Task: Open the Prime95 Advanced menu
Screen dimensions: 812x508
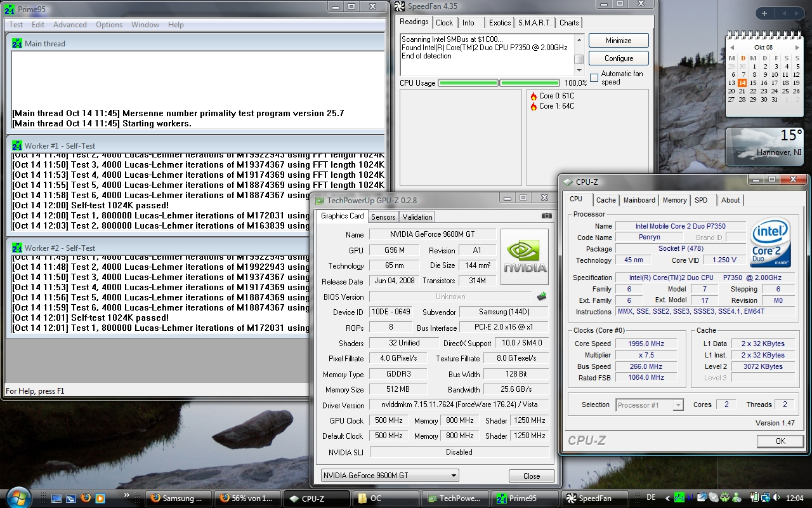Action: [x=70, y=25]
